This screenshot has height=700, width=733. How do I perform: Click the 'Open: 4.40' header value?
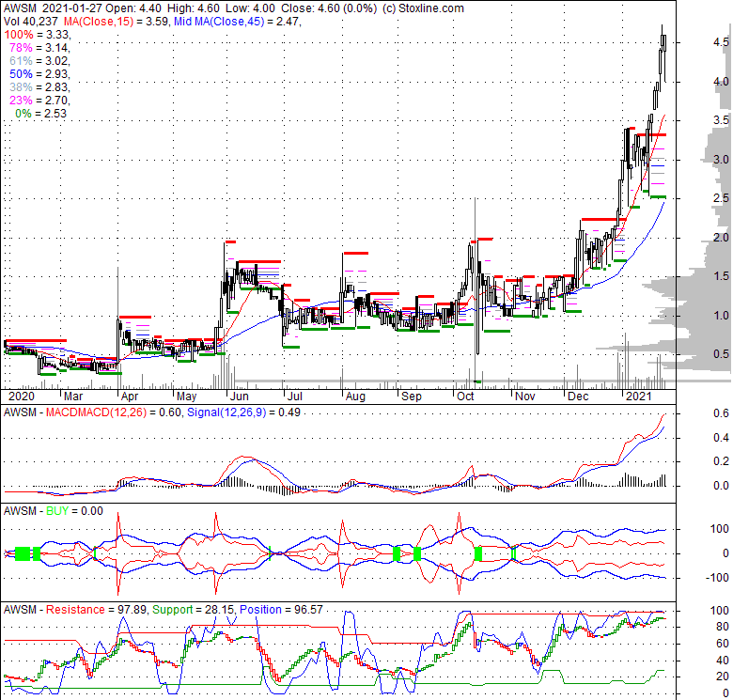point(134,8)
